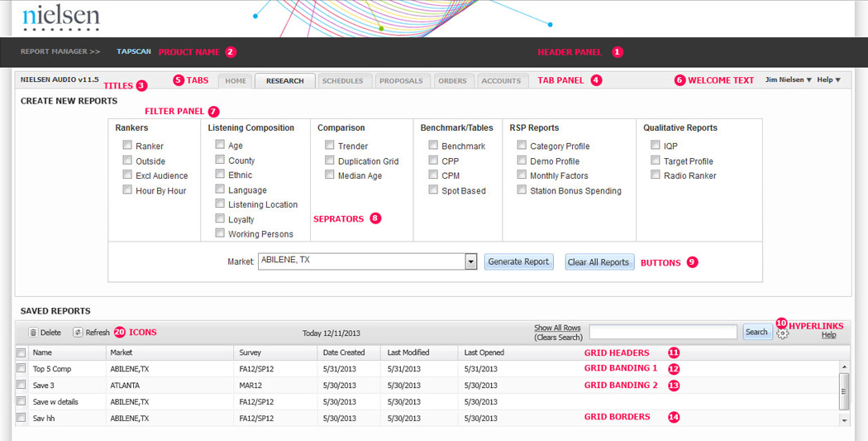
Task: Toggle the select-all checkbox in grid header
Action: tap(21, 352)
